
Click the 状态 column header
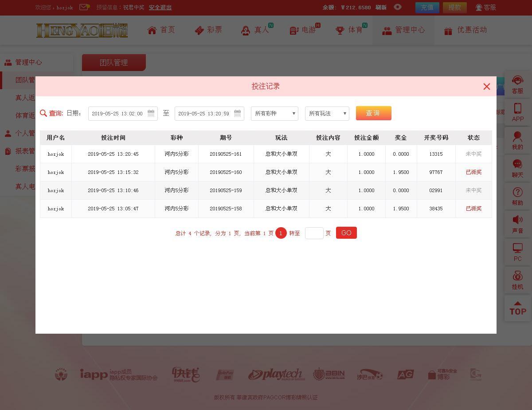pyautogui.click(x=473, y=138)
